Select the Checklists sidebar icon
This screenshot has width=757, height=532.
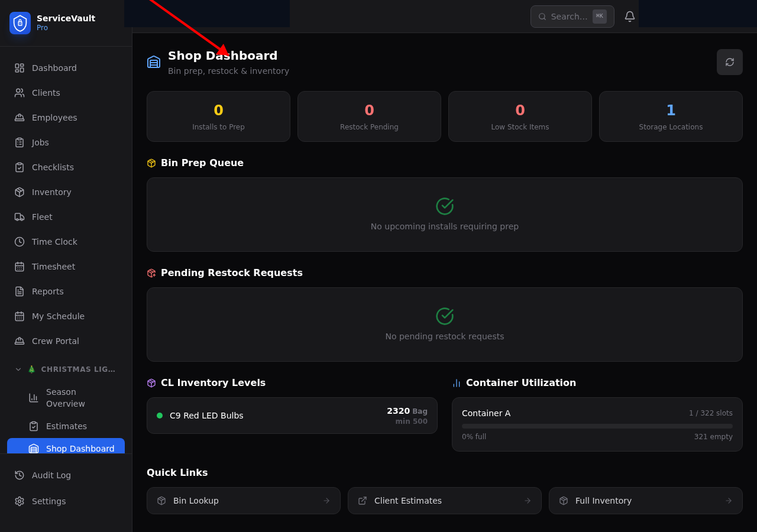coord(19,167)
